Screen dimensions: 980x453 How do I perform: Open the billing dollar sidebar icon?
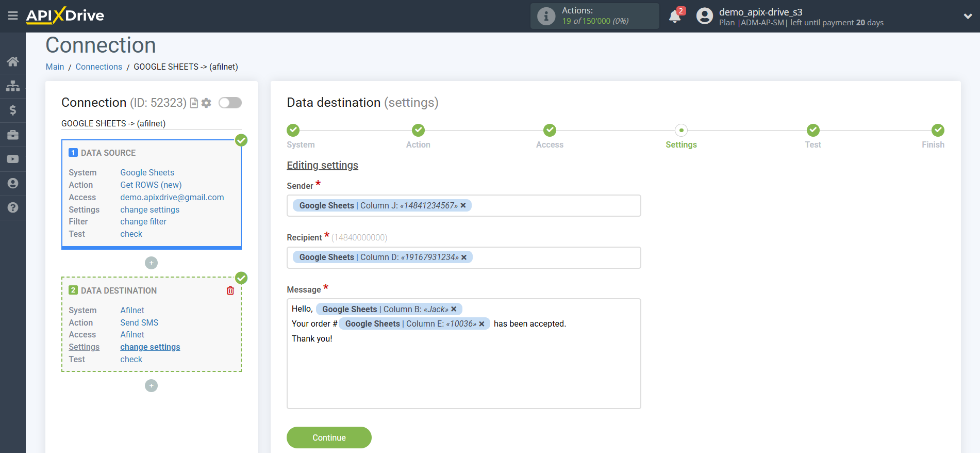[x=13, y=110]
